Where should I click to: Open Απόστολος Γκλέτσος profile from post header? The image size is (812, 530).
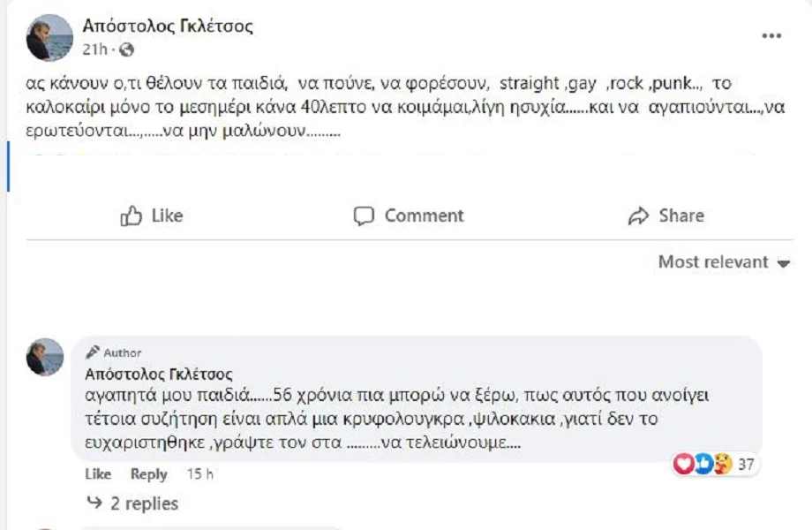[168, 26]
